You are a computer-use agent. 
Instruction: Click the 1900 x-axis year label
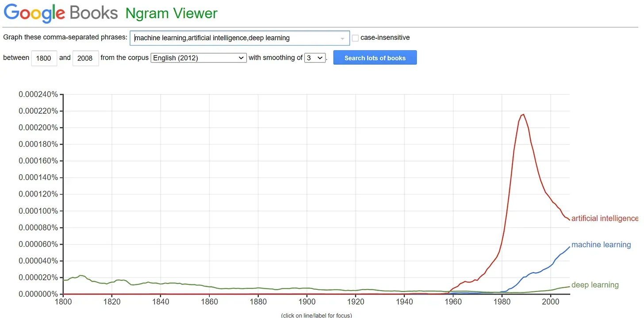(x=307, y=302)
